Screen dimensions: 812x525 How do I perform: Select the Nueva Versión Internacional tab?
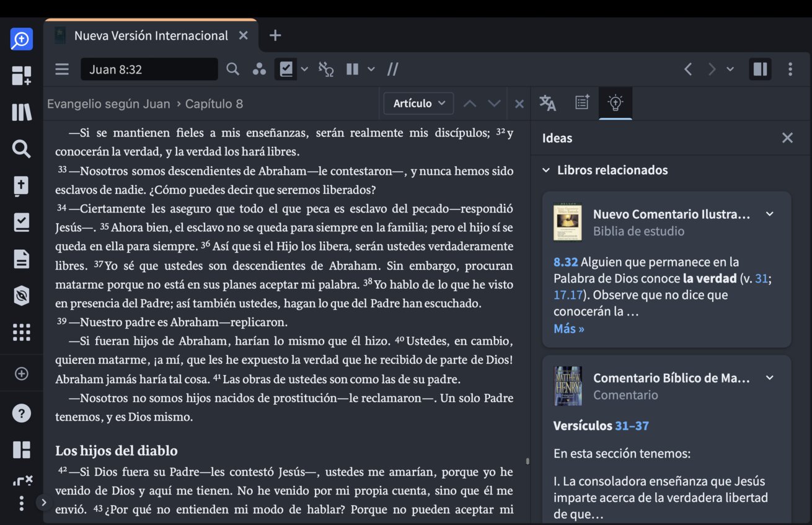tap(151, 35)
